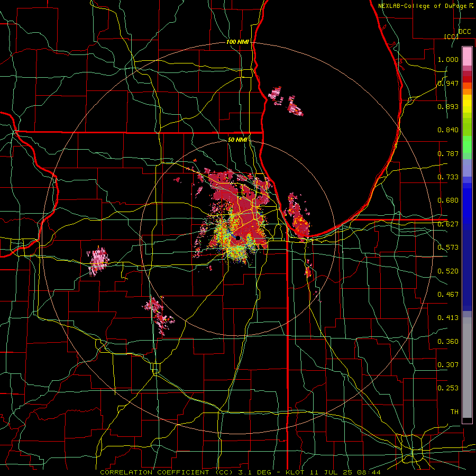Click the 0.573 legend value
The image size is (476, 476).
448,248
